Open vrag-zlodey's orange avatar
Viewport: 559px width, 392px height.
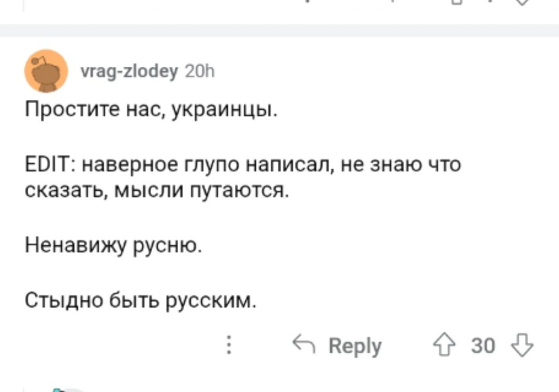(x=47, y=71)
